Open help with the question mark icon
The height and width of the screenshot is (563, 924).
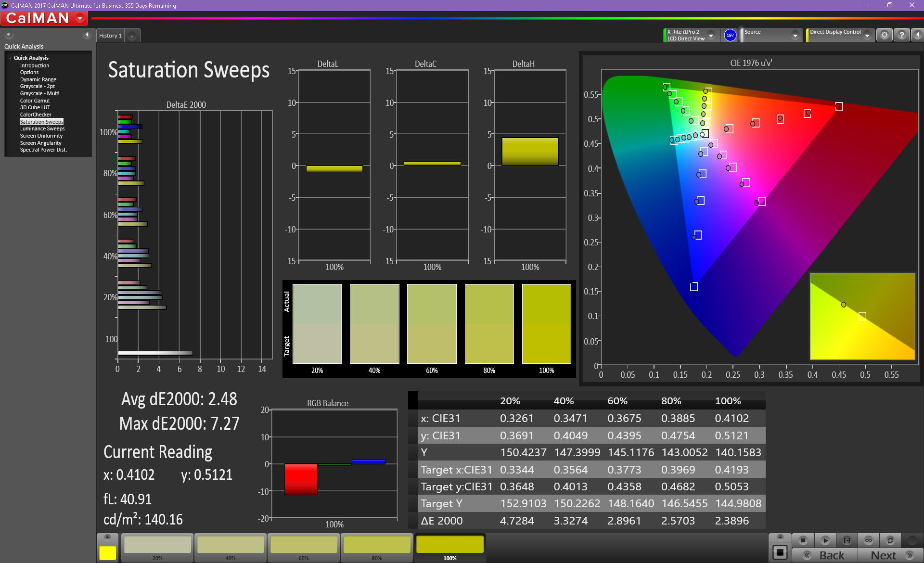click(x=902, y=35)
